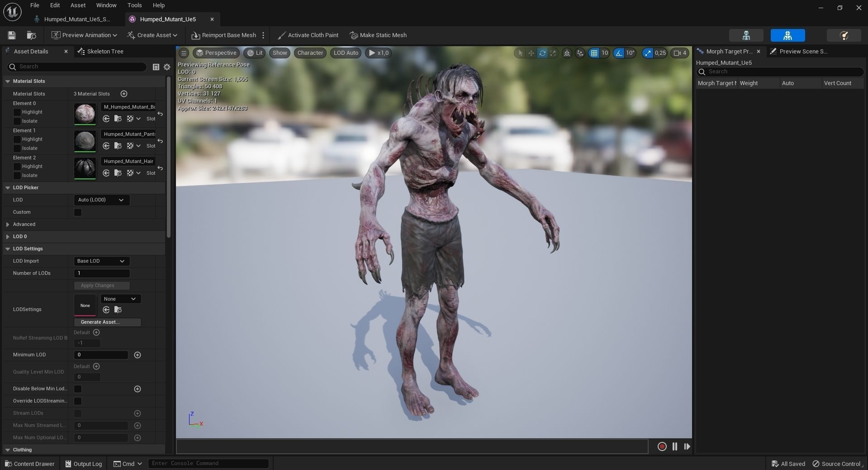The height and width of the screenshot is (470, 868).
Task: Switch to the Skeleton Tree tab
Action: point(100,52)
